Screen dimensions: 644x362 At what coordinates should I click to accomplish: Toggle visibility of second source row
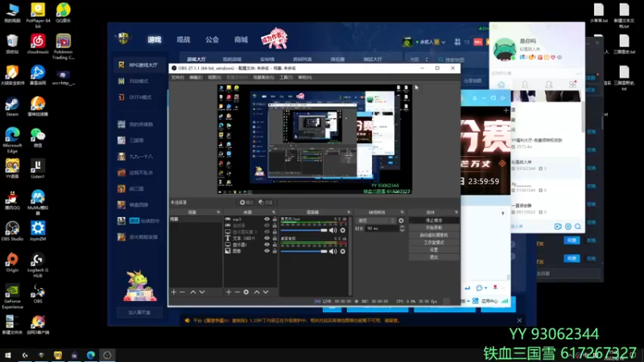tap(267, 225)
